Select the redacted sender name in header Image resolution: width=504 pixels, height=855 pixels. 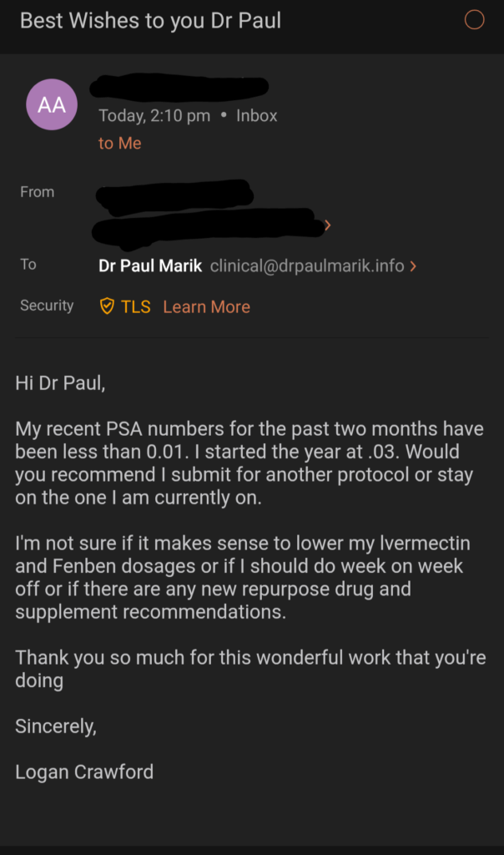[x=179, y=87]
